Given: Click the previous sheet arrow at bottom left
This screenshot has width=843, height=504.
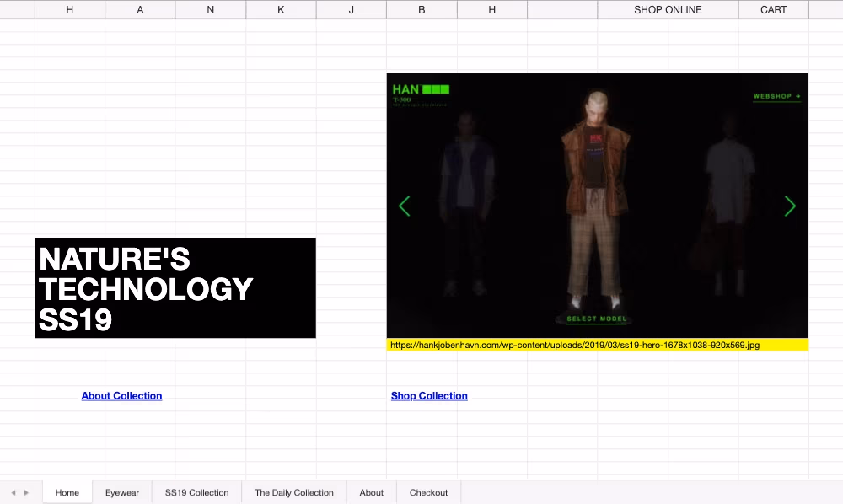Looking at the screenshot, I should 13,492.
